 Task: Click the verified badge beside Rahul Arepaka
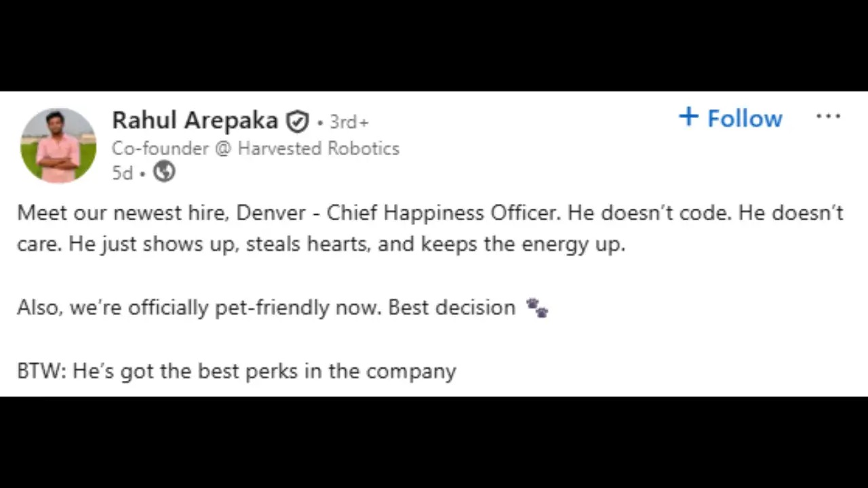point(297,121)
